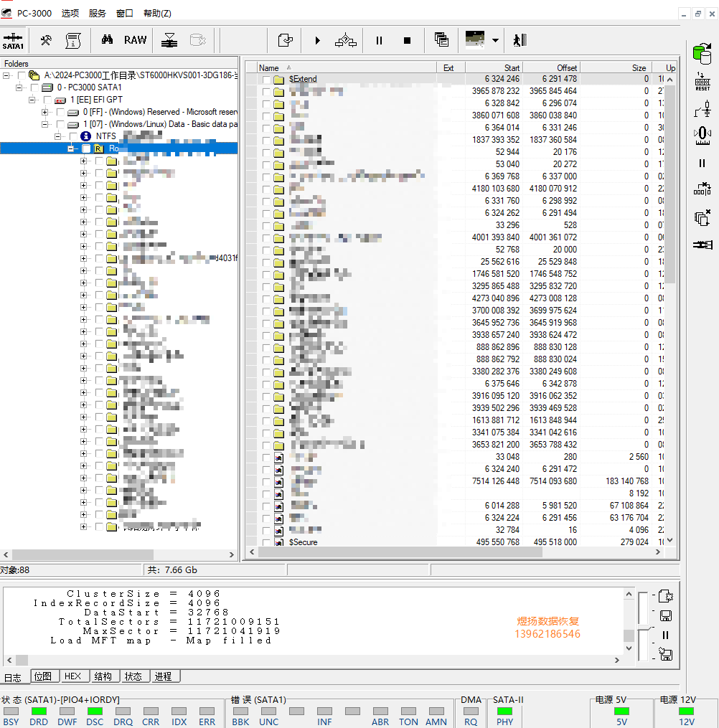Image resolution: width=719 pixels, height=728 pixels.
Task: Click the picture thumbnail toolbar icon
Action: pos(475,39)
